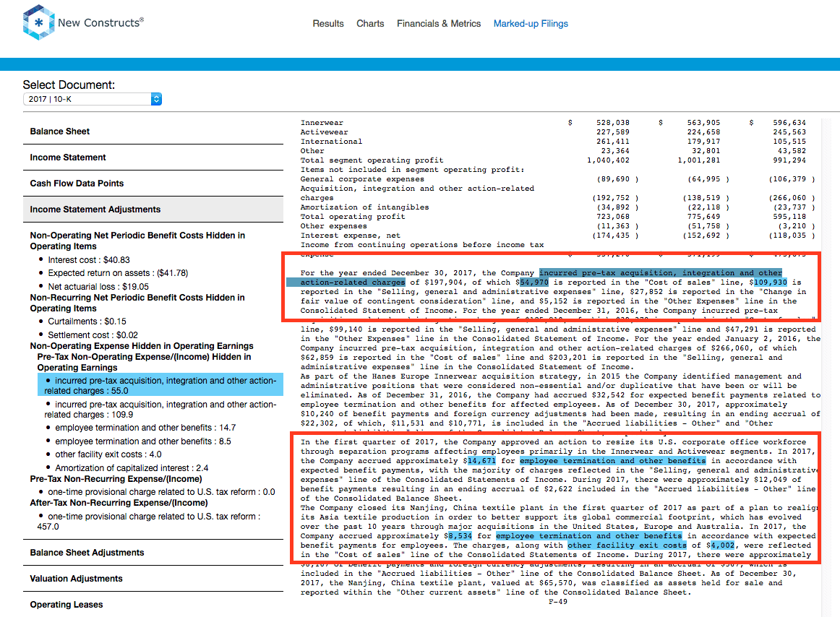Screen dimensions: 840x617
Task: Select Expected return on assets item
Action: pos(118,273)
